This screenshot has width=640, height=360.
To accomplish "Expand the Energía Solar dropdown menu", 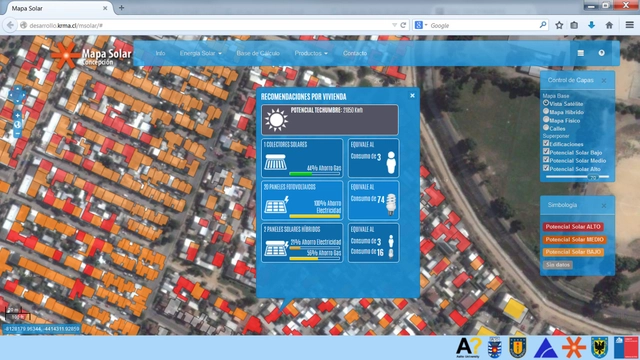I will 201,53.
